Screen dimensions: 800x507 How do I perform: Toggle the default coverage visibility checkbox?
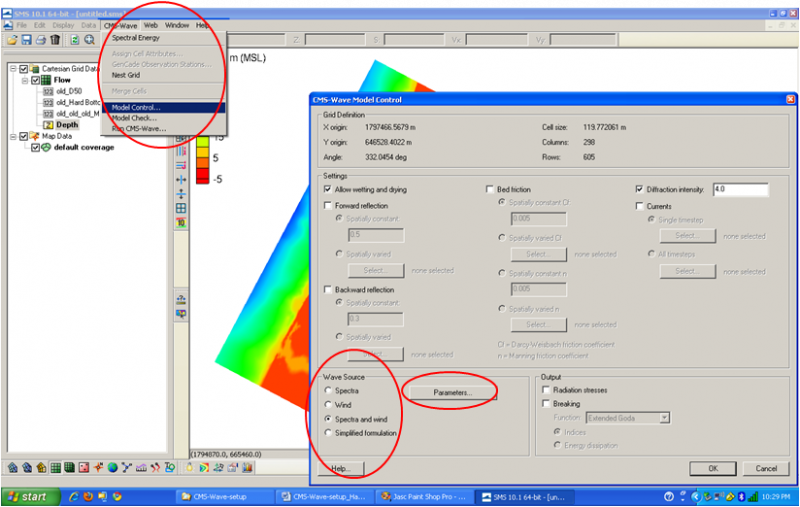[x=36, y=147]
